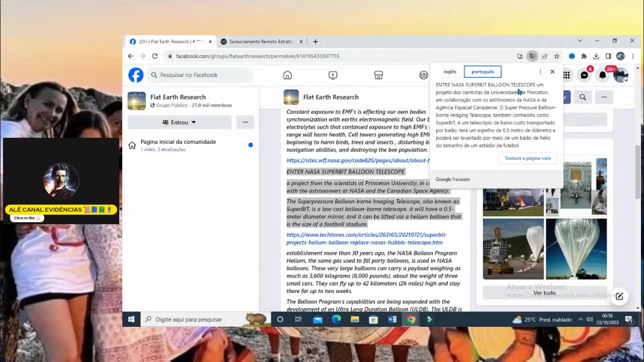644x362 pixels.
Task: Click Traduzir a página toda button
Action: [528, 158]
